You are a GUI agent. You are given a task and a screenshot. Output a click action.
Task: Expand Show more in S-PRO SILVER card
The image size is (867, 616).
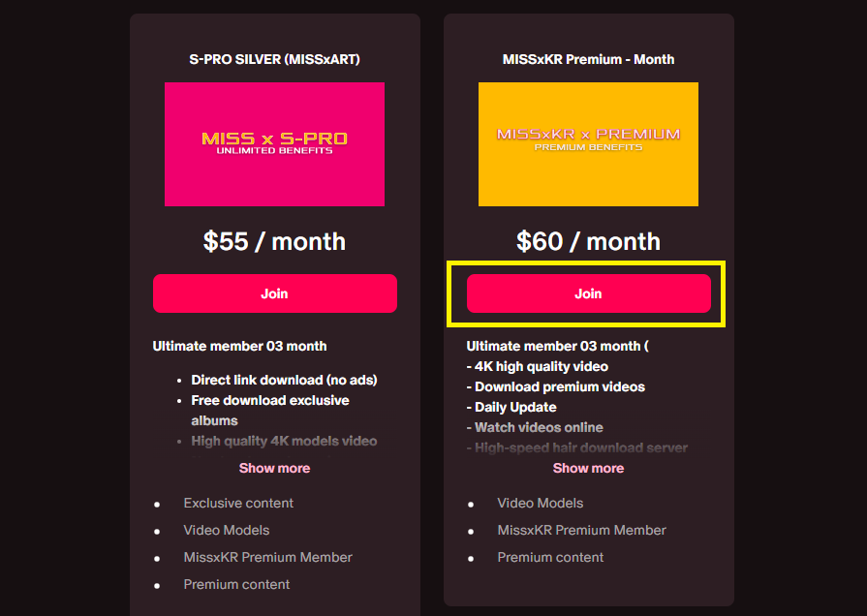[274, 468]
